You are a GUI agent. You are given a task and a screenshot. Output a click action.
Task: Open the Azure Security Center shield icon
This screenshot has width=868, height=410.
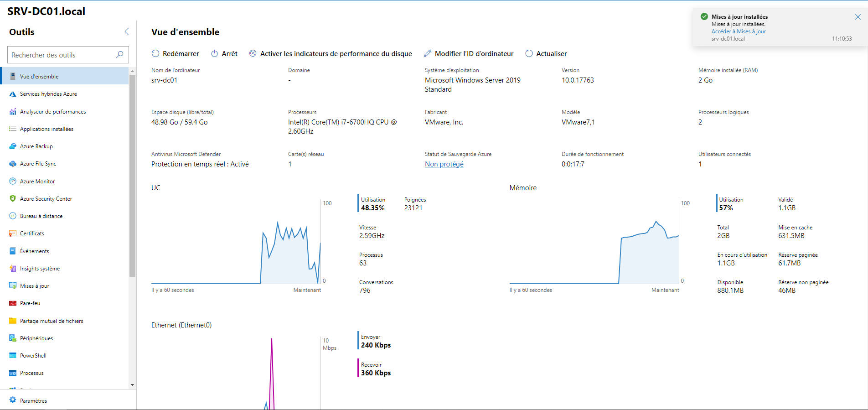tap(13, 199)
